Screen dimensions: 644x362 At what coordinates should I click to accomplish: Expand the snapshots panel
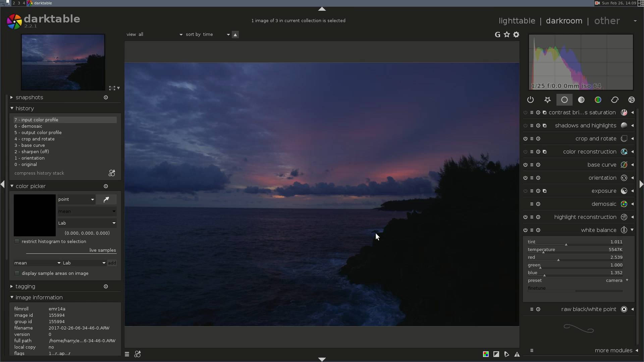(29, 98)
